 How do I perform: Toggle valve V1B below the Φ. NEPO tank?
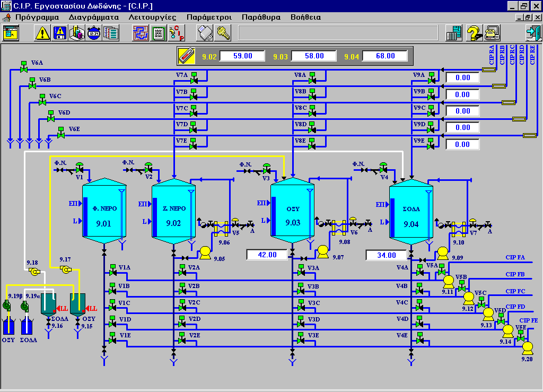[112, 291]
